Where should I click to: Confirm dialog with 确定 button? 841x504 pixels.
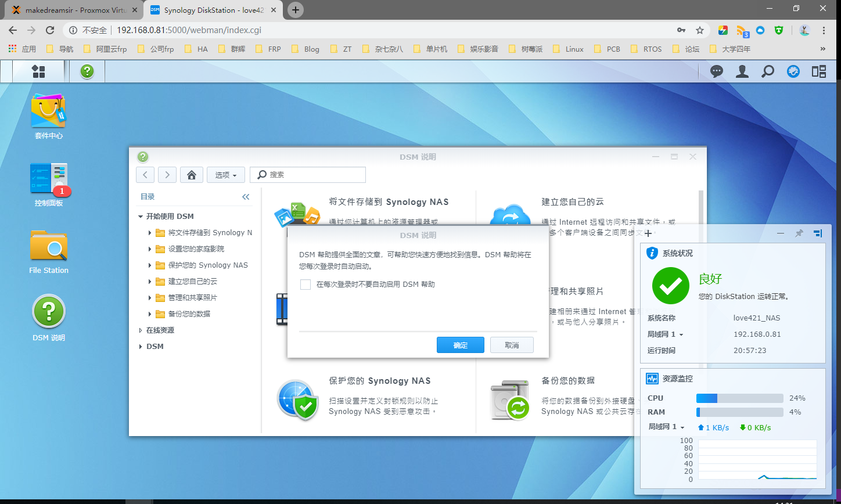click(x=461, y=345)
